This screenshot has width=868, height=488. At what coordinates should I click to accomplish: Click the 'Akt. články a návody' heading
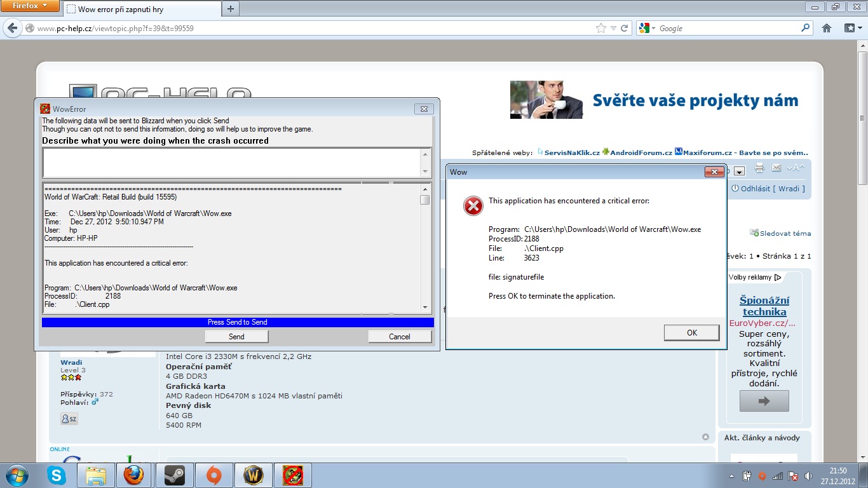(762, 438)
